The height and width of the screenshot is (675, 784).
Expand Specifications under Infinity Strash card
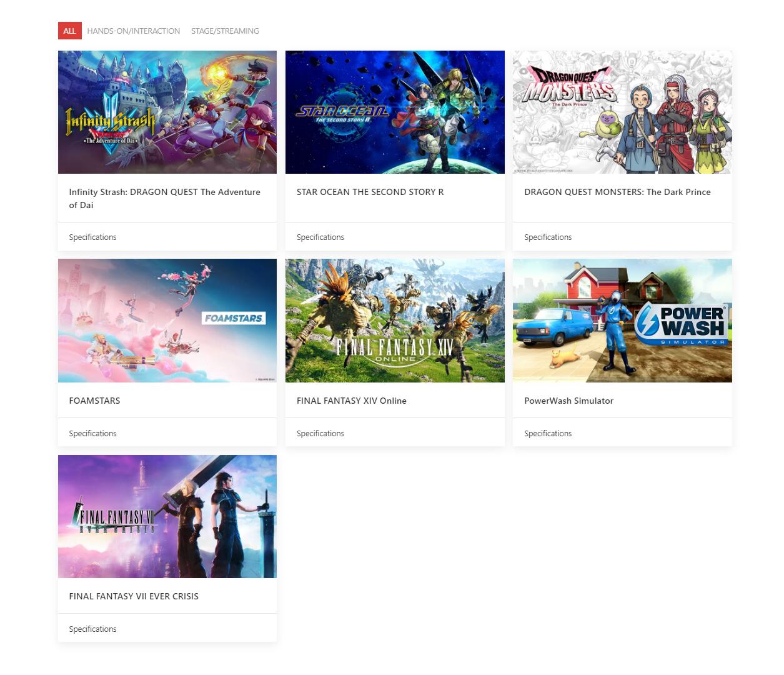92,237
